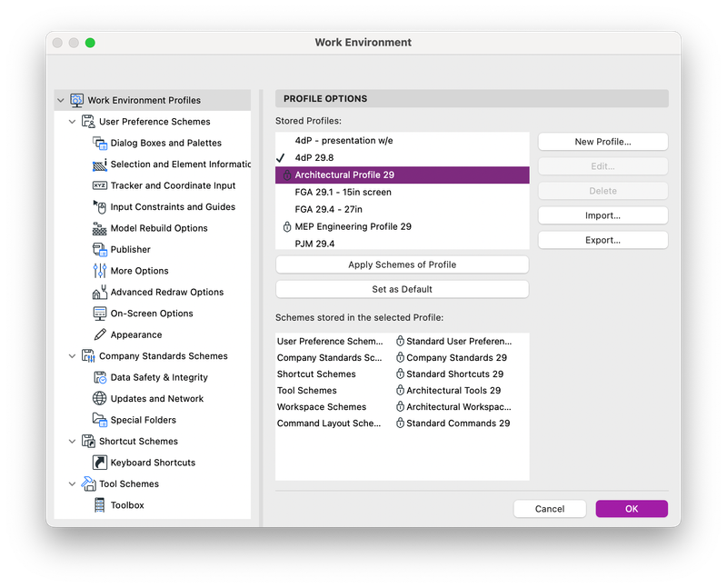Screen dimensions: 727x588
Task: Click the greyed-out Delete button
Action: tap(603, 191)
